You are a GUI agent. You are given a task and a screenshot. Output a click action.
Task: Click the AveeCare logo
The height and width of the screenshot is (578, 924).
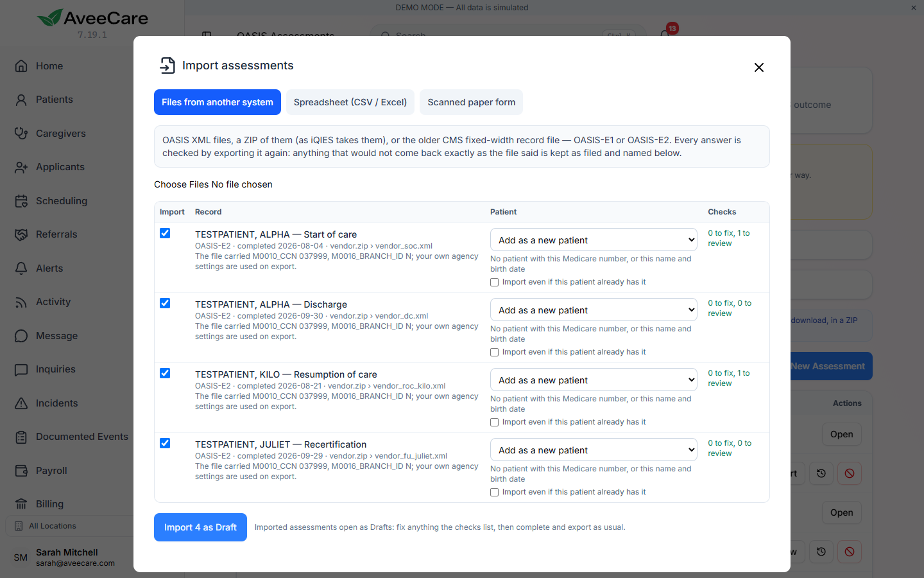coord(92,18)
